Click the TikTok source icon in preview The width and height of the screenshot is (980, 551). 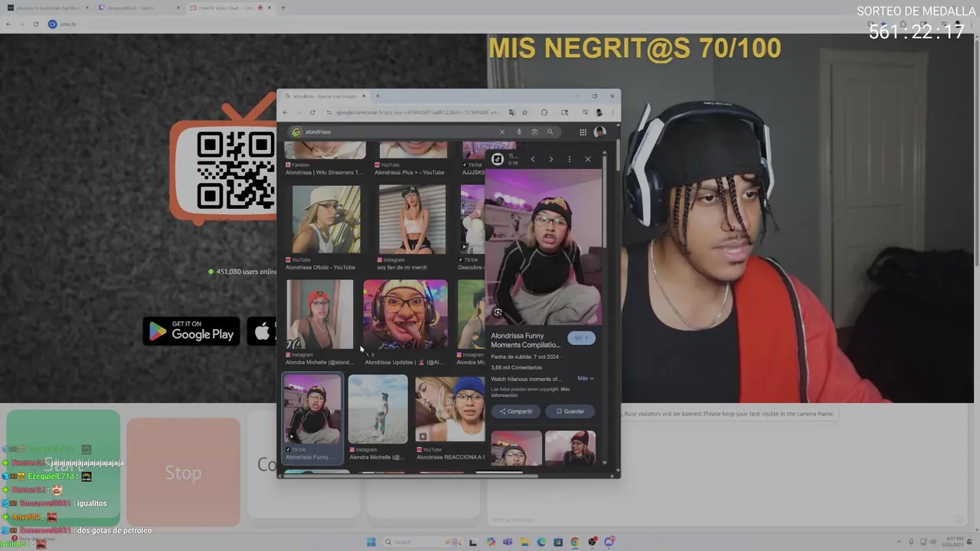[498, 159]
